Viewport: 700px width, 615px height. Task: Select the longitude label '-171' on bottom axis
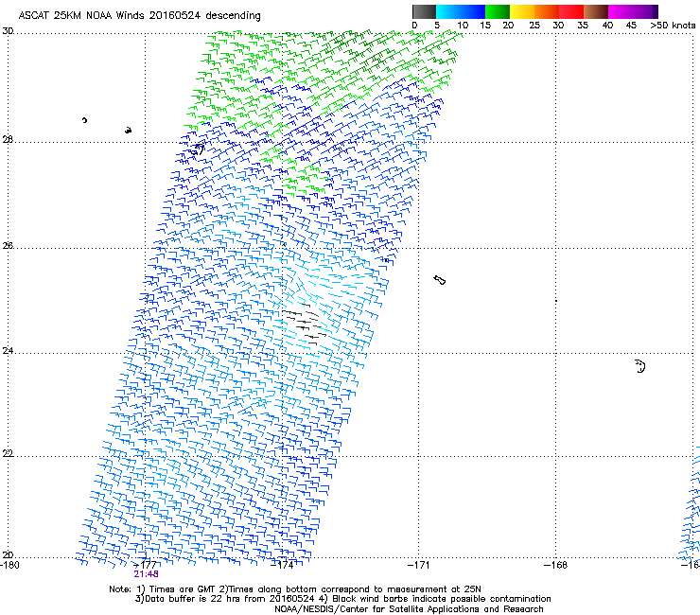[x=419, y=565]
